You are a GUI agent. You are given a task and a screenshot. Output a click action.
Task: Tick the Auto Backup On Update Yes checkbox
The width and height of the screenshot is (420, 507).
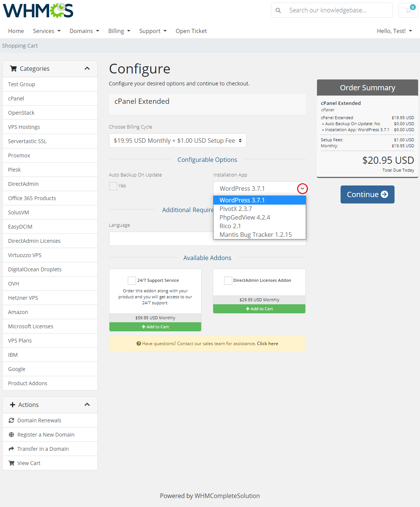113,186
